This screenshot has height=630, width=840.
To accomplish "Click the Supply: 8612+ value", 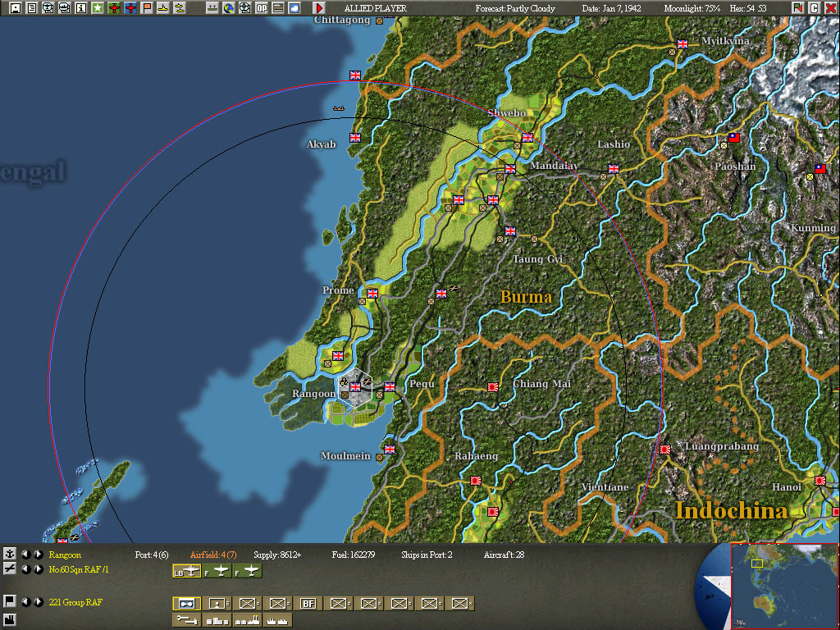I will point(277,555).
